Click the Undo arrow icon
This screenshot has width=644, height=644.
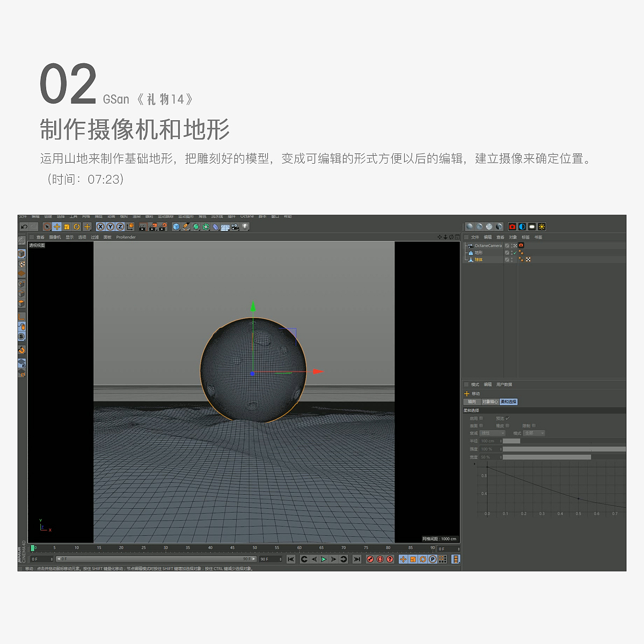24,227
